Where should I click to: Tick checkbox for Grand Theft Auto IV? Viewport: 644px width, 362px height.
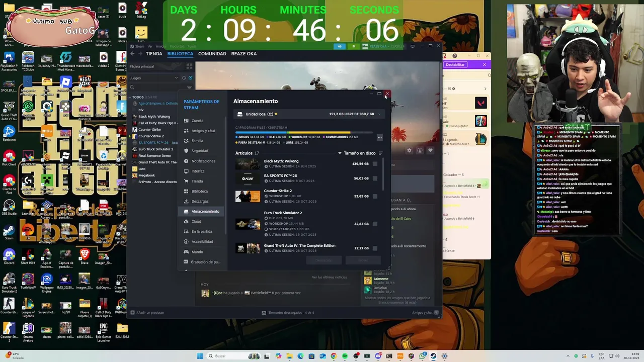tap(375, 248)
